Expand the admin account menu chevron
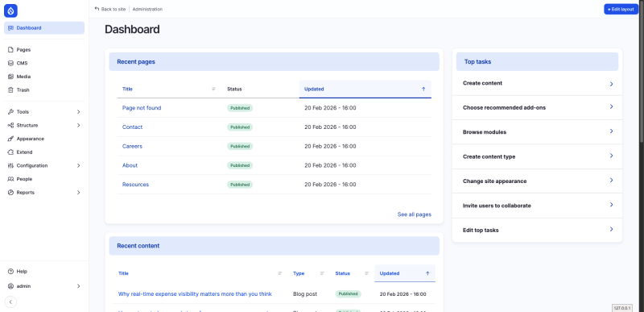644x312 pixels. [78, 286]
